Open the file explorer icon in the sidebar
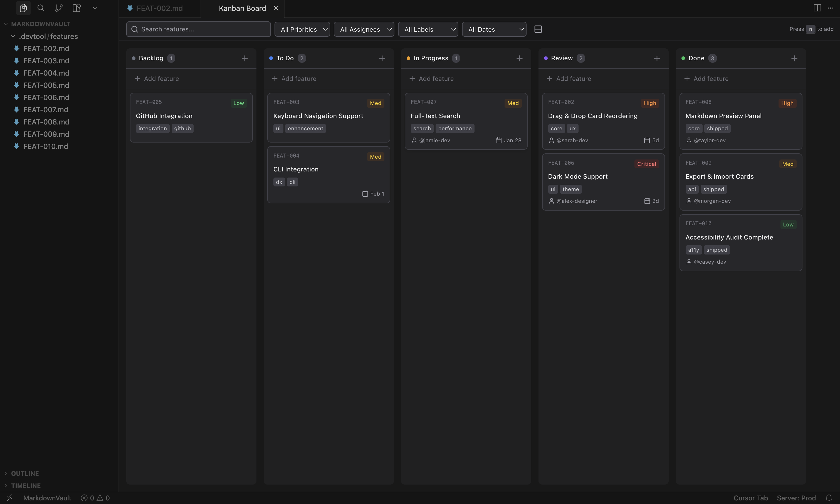Screen dimensions: 840x504 point(23,8)
